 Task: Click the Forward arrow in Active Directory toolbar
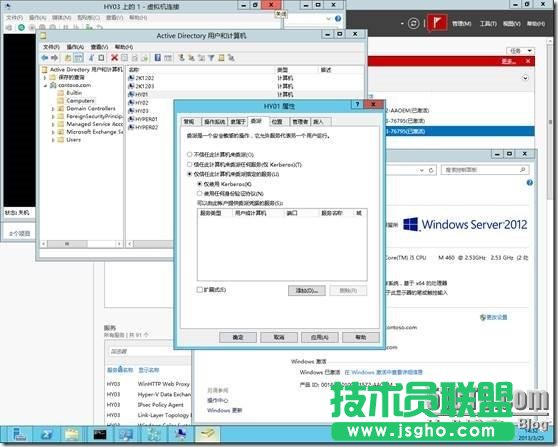point(54,58)
